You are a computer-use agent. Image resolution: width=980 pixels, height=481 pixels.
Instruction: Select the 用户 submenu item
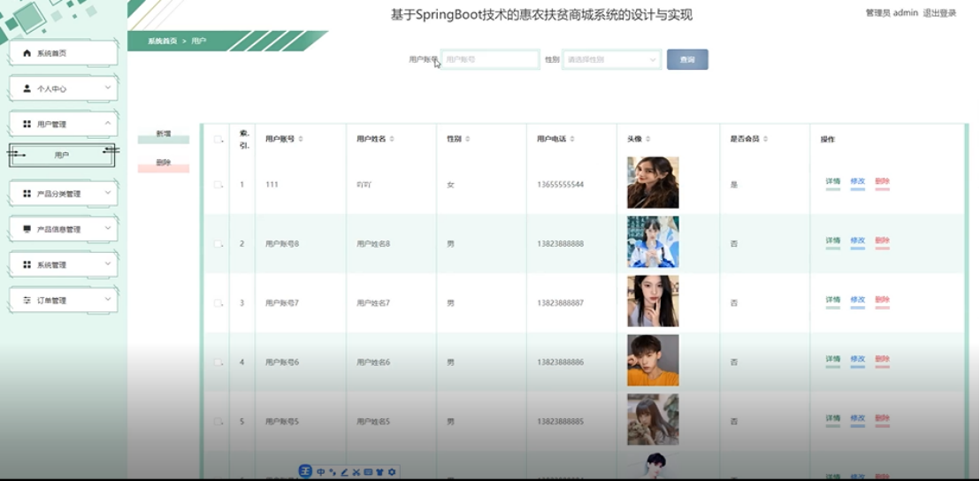pos(62,156)
